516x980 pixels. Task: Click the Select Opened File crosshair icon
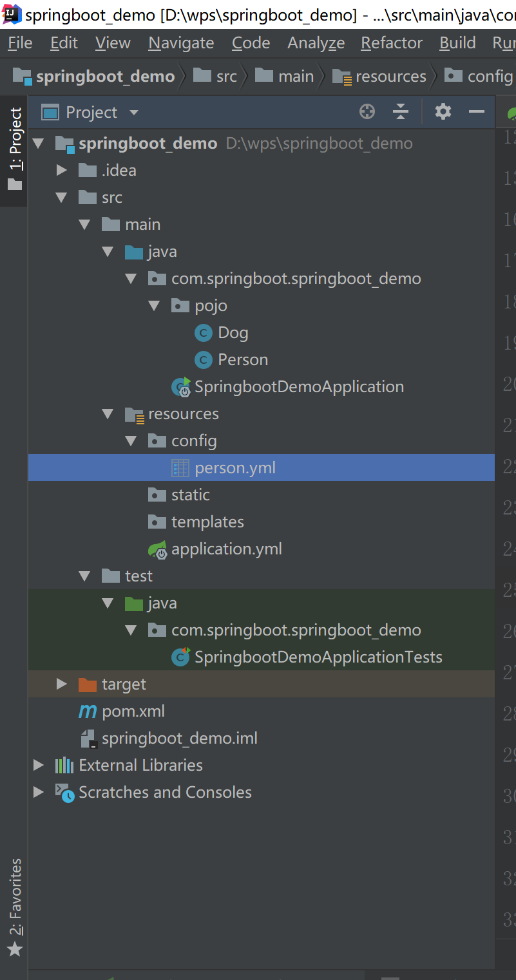tap(367, 111)
